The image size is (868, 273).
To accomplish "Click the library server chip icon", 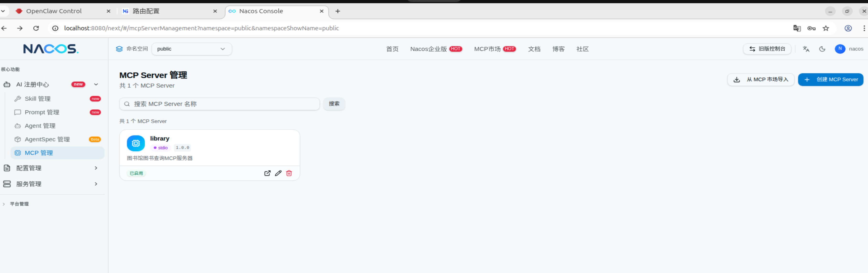I will tap(136, 143).
